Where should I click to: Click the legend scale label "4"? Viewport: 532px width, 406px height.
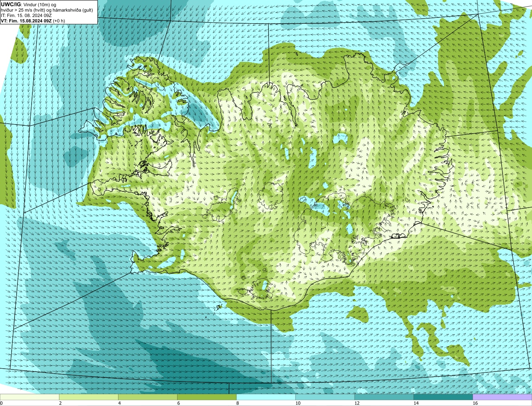point(119,403)
